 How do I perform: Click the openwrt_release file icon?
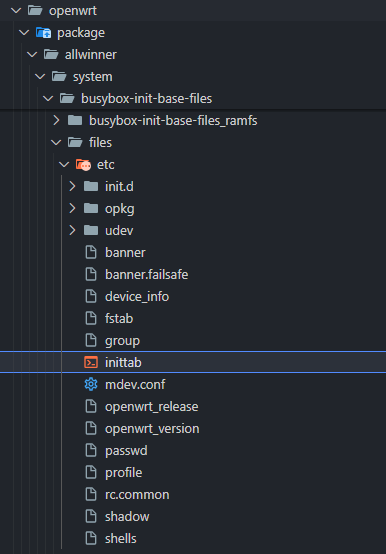[91, 406]
